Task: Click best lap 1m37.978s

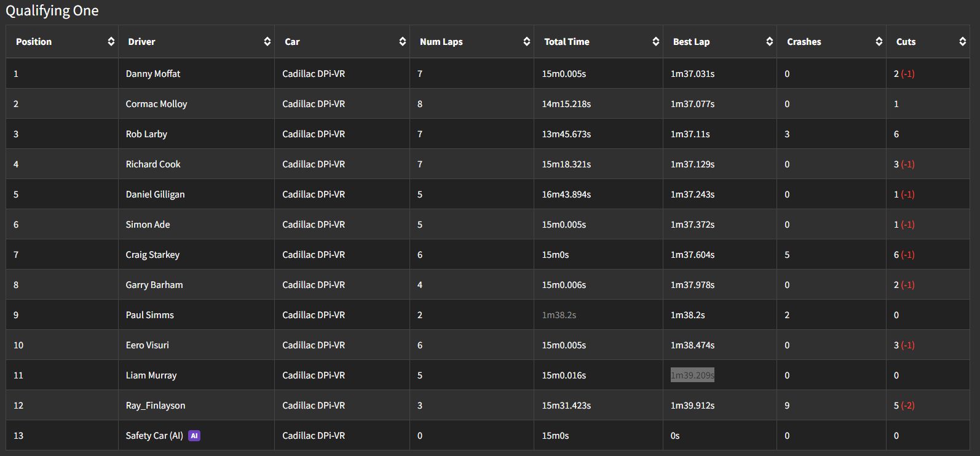Action: point(692,285)
